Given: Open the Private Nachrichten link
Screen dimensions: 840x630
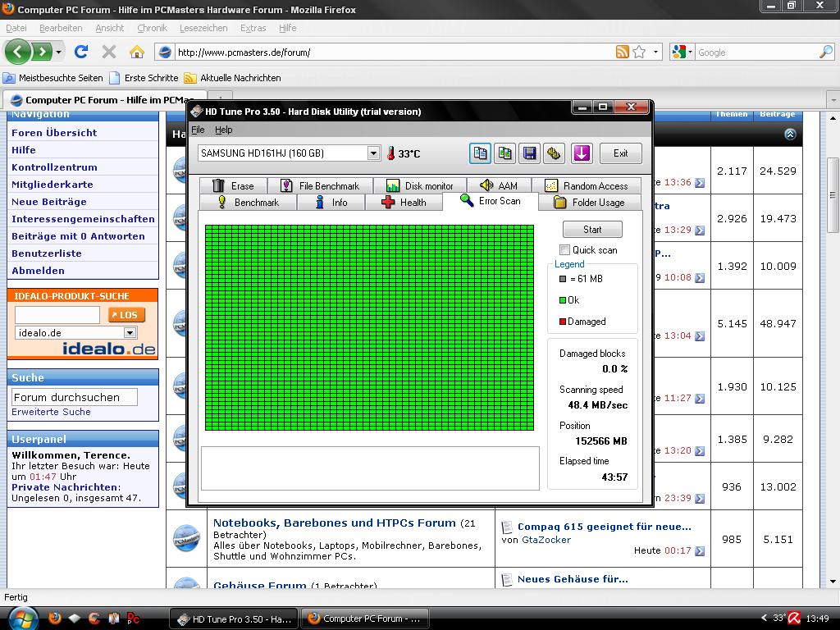Looking at the screenshot, I should pos(65,487).
